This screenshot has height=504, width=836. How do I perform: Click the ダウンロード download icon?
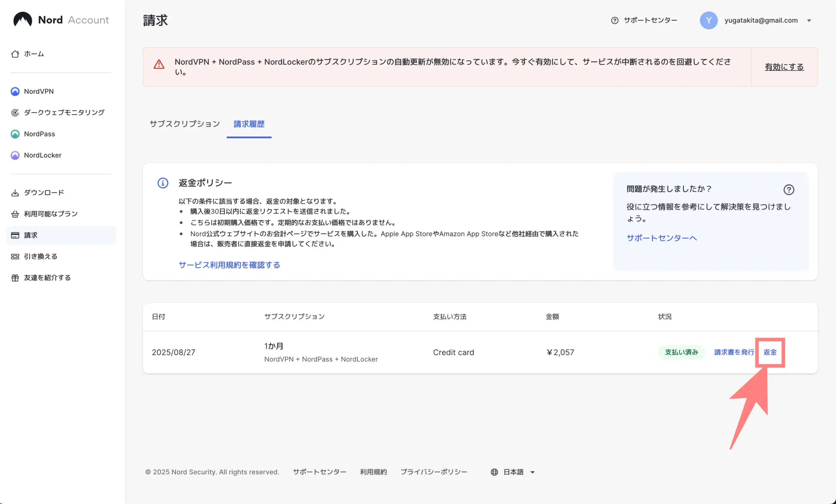(15, 193)
